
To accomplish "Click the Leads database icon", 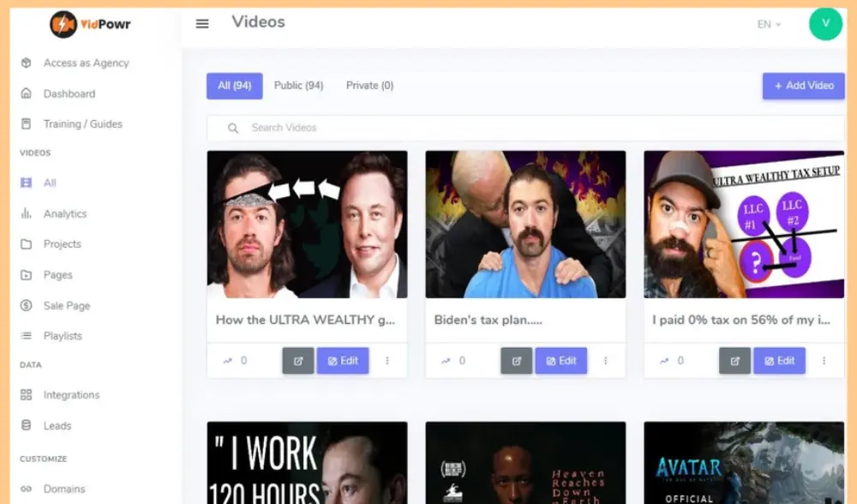I will coord(27,425).
